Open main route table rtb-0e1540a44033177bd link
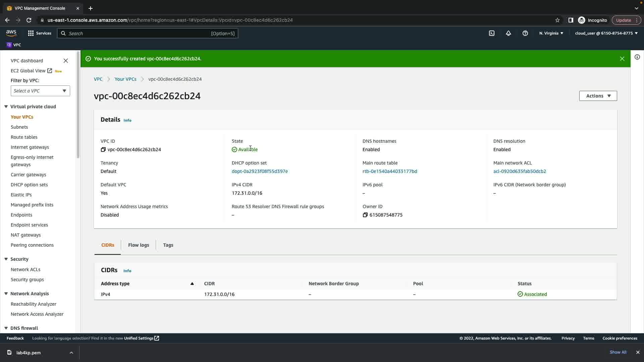 [390, 171]
